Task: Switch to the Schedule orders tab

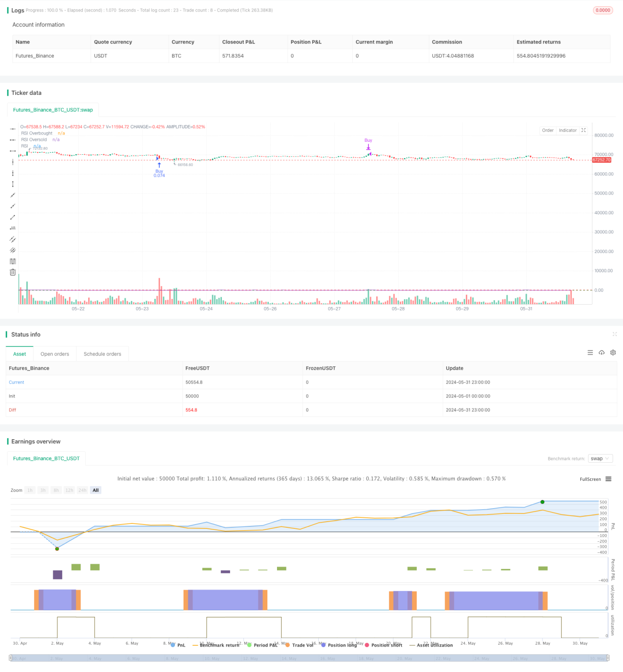Action: point(103,354)
